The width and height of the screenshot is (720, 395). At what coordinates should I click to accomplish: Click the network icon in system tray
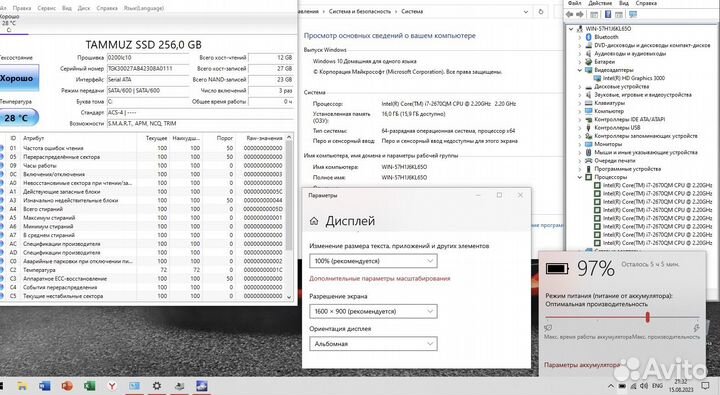pyautogui.click(x=633, y=386)
